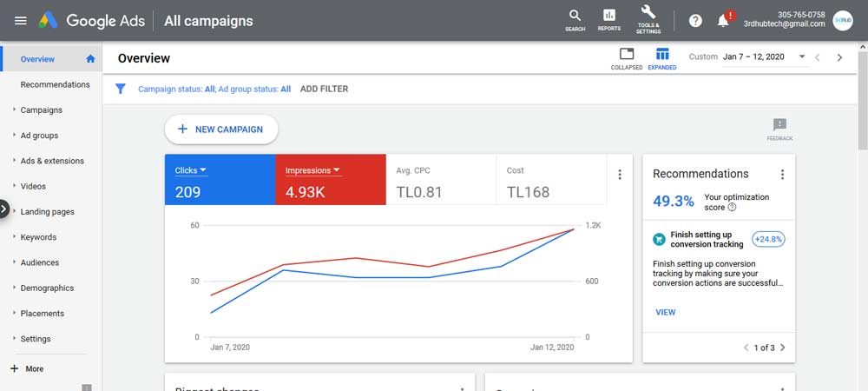
Task: Click the blue filter funnel icon
Action: coord(120,89)
